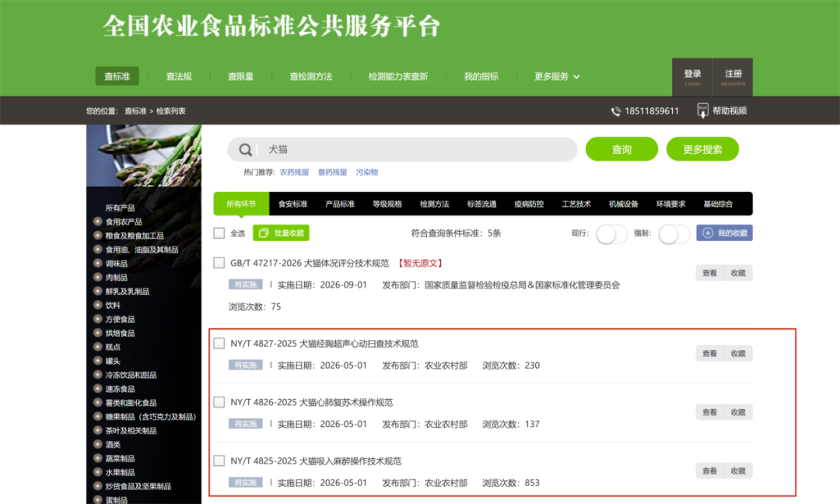Open 查法规 in the top navigation
Image resolution: width=840 pixels, height=504 pixels.
tap(179, 77)
